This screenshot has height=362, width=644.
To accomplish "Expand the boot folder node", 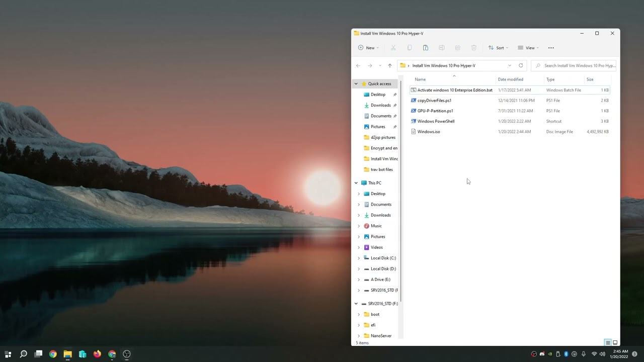I will click(x=359, y=314).
